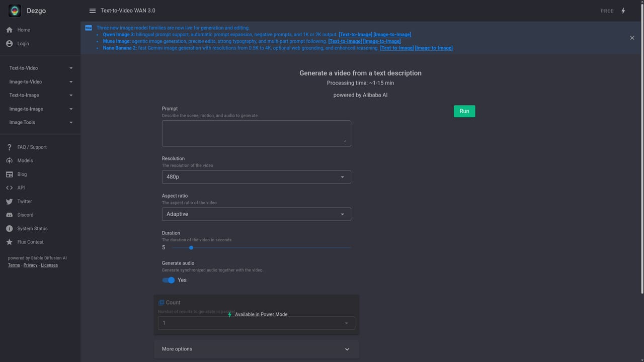The width and height of the screenshot is (644, 362).
Task: Click the Discord icon
Action: tap(9, 215)
